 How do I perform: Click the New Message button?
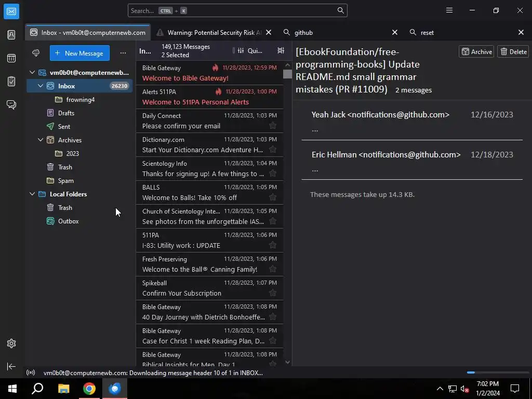click(79, 53)
